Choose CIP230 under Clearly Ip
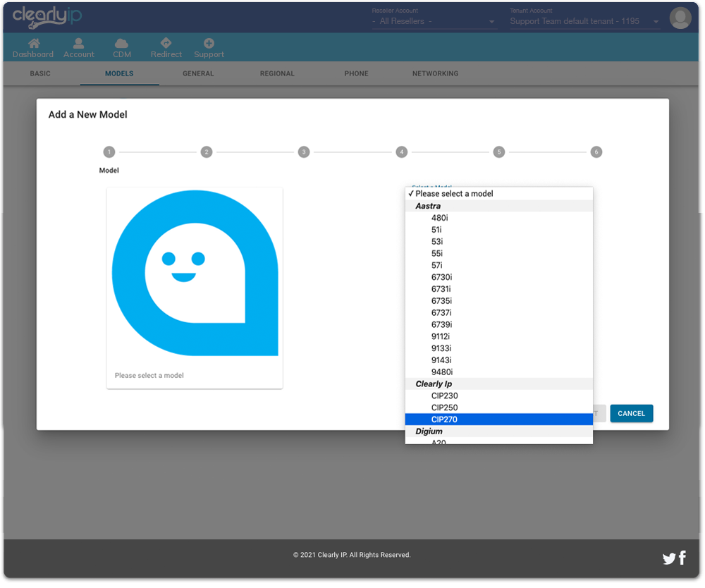The image size is (705, 588). pyautogui.click(x=444, y=396)
